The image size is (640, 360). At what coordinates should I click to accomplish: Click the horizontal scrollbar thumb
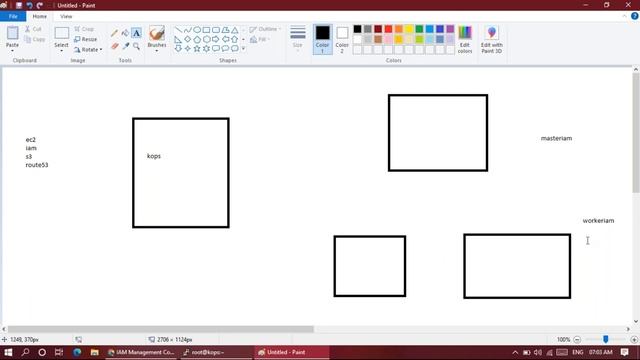tap(161, 329)
